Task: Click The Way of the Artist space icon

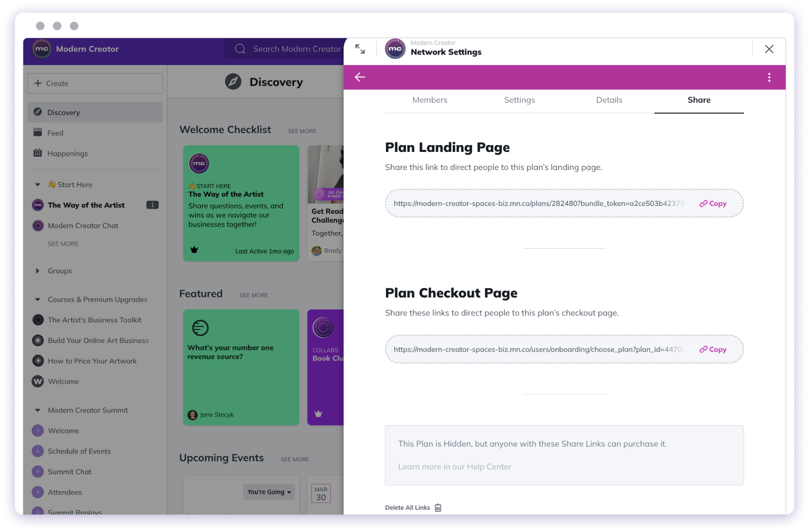Action: pos(38,205)
